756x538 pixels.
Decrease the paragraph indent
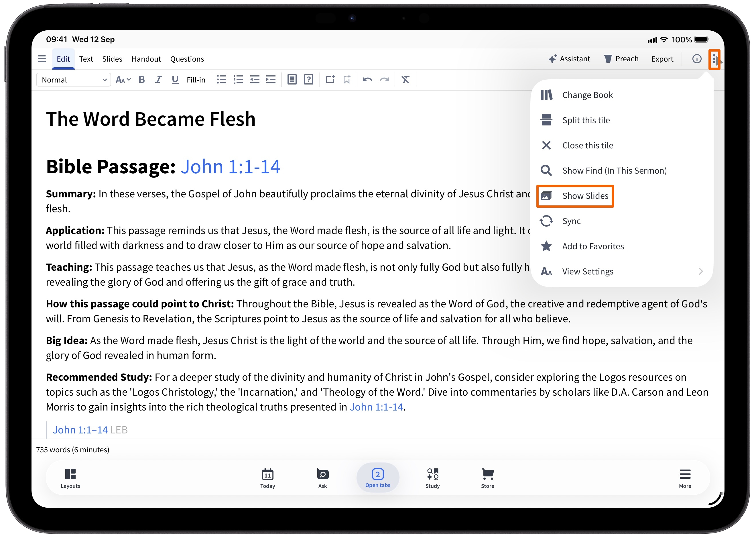pyautogui.click(x=255, y=80)
